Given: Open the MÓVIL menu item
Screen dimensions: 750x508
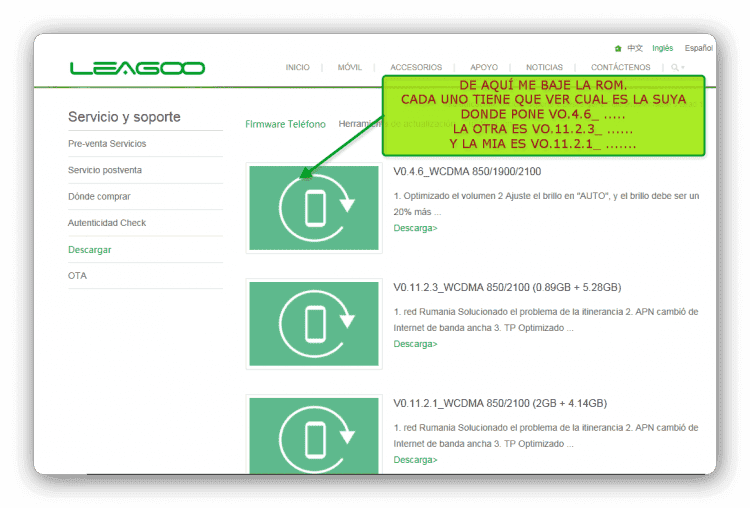Looking at the screenshot, I should point(350,67).
